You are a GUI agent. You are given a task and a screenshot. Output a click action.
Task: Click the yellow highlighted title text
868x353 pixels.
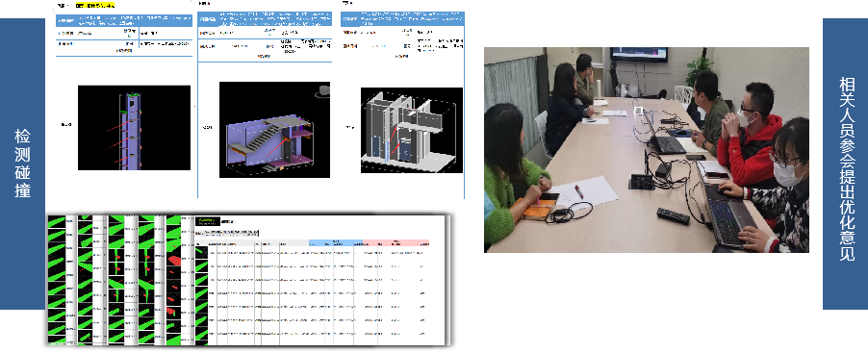click(x=95, y=6)
